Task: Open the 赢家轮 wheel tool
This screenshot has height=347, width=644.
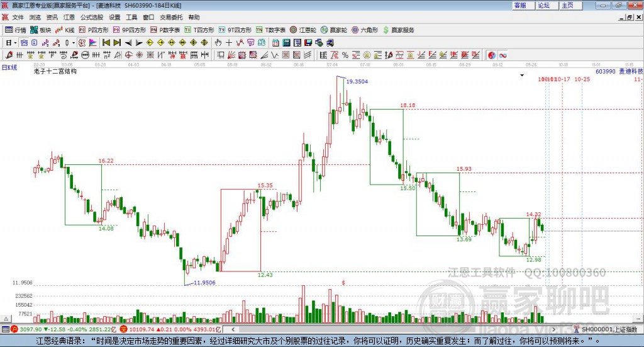Action: coord(334,30)
